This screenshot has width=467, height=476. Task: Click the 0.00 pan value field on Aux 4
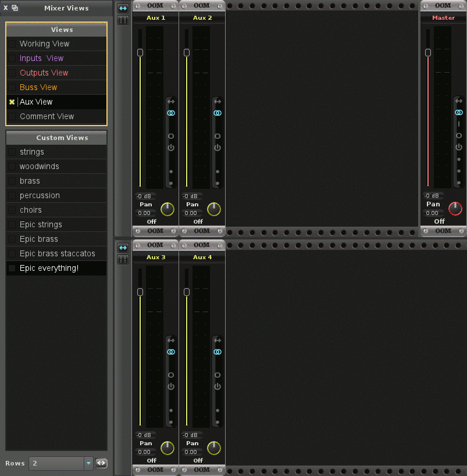click(x=191, y=452)
